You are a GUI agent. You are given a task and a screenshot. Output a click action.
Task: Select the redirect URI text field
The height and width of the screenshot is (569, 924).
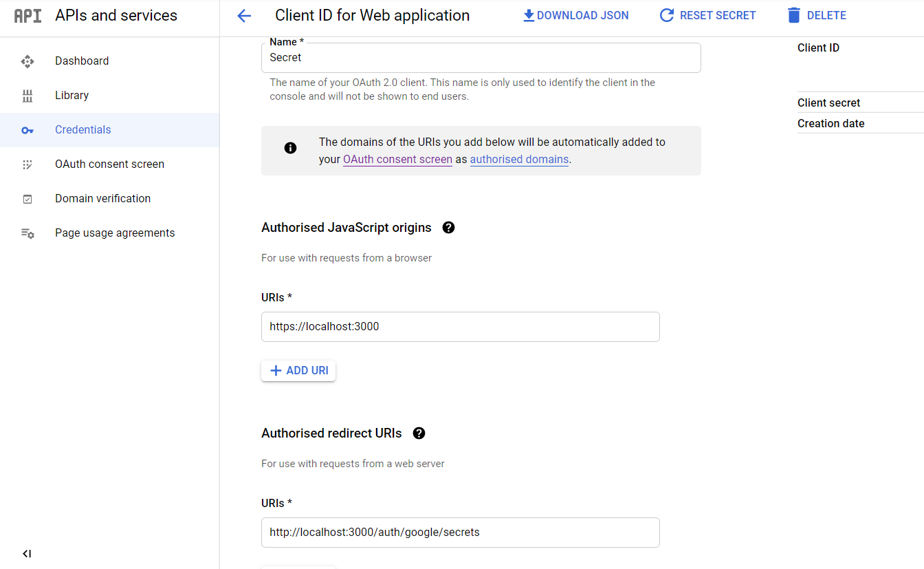459,532
